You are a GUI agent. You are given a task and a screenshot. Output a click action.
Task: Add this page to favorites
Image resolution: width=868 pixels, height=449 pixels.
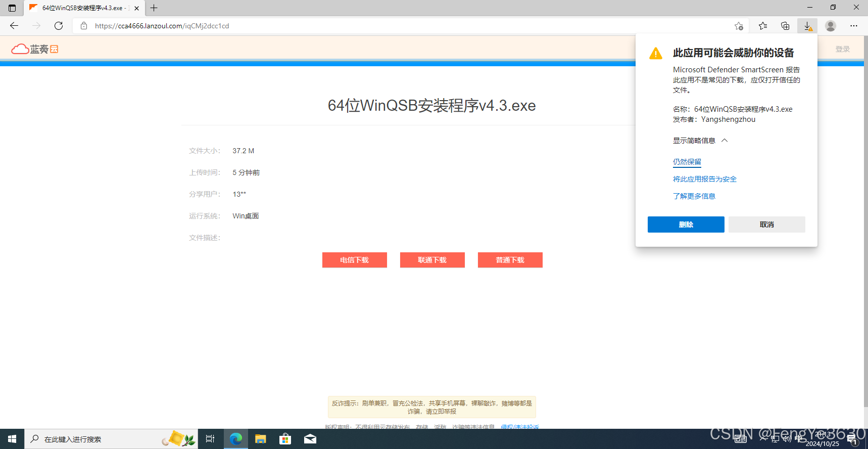click(x=739, y=26)
